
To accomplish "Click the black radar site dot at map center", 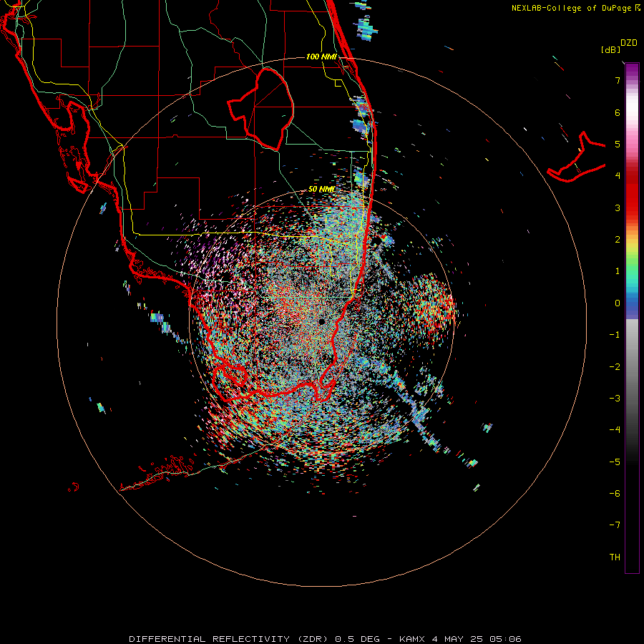I will 321,321.
